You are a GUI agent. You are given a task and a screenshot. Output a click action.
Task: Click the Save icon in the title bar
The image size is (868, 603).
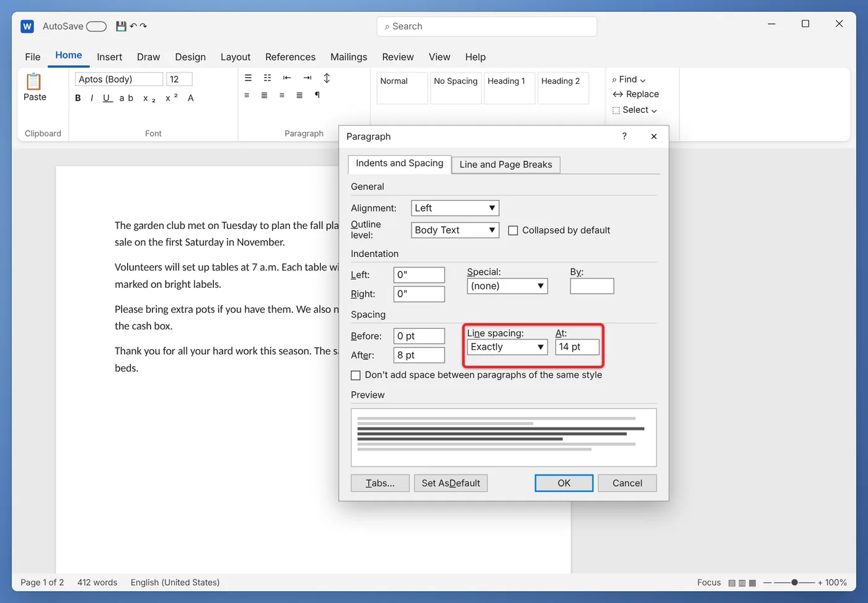(x=121, y=26)
